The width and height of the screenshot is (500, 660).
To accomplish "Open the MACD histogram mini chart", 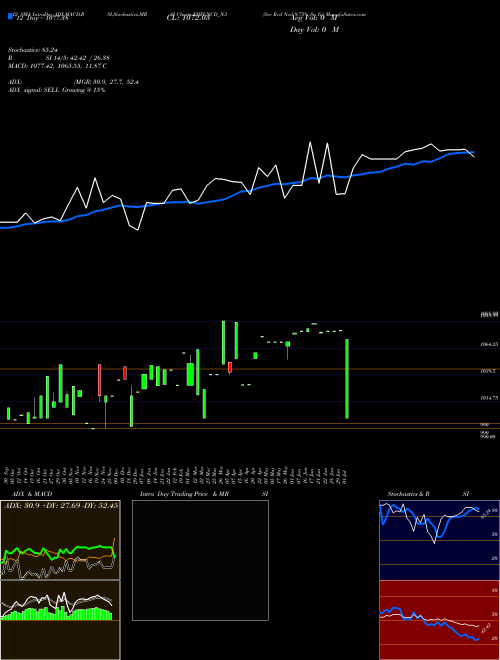I will pyautogui.click(x=60, y=620).
